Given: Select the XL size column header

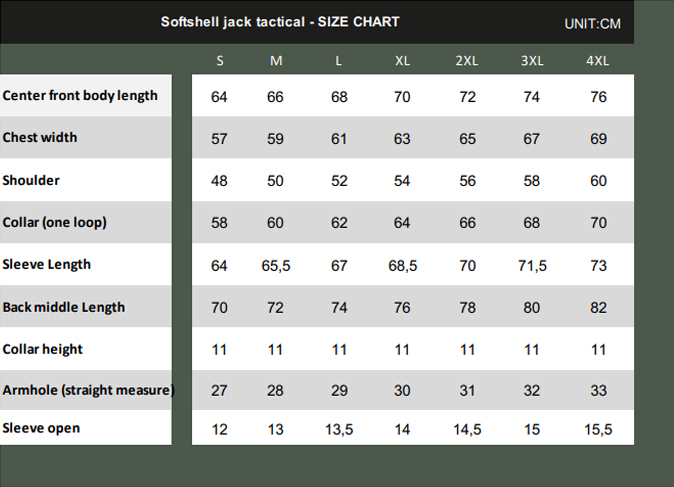Looking at the screenshot, I should [x=402, y=60].
